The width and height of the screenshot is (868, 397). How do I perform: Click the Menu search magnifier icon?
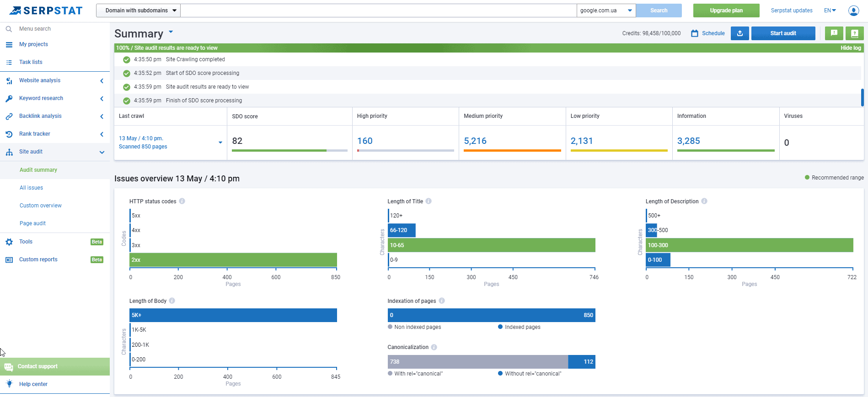(x=9, y=29)
